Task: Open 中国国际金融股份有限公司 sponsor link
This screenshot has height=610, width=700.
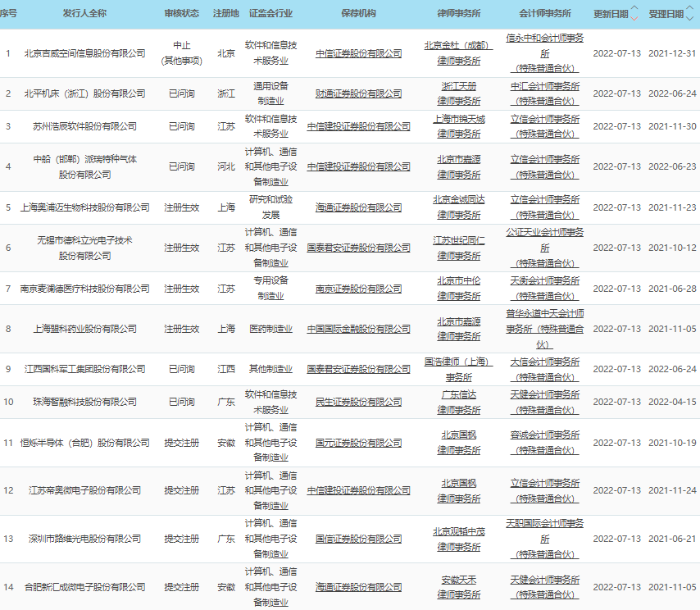Action: 358,329
